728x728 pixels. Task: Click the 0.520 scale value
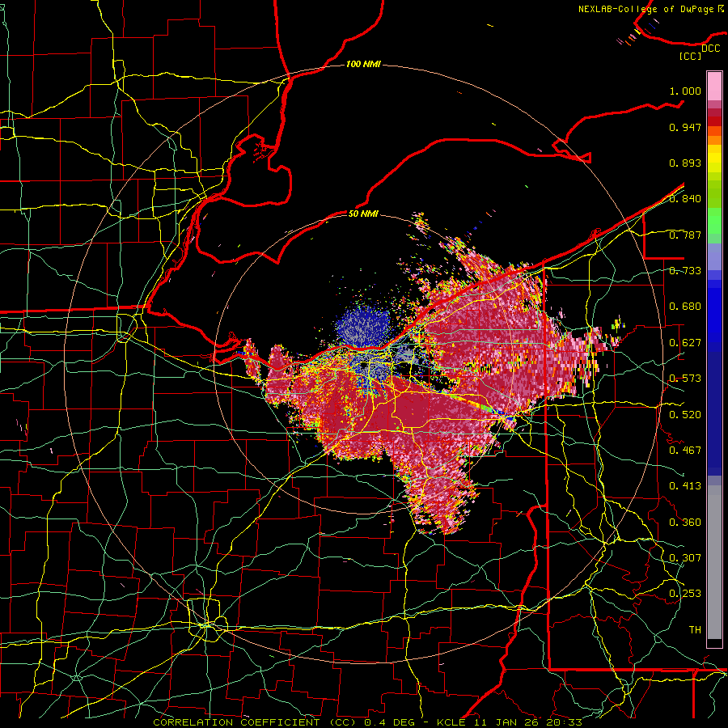[685, 415]
